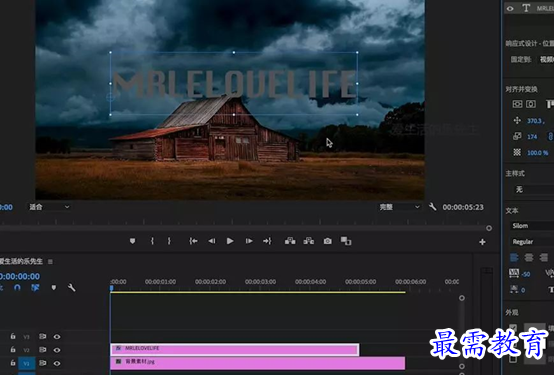The width and height of the screenshot is (554, 375).
Task: Play the sequence in program monitor
Action: [230, 241]
